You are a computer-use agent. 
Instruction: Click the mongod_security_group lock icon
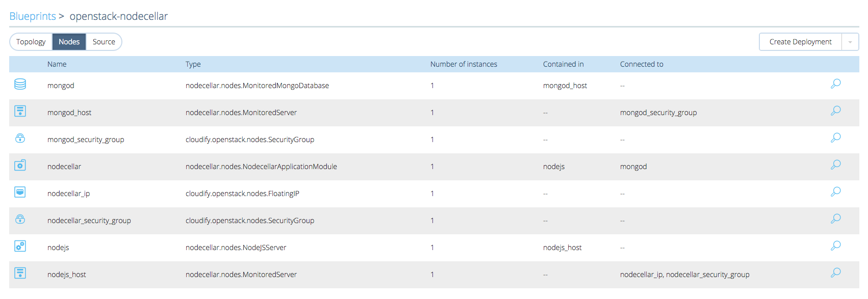tap(20, 138)
